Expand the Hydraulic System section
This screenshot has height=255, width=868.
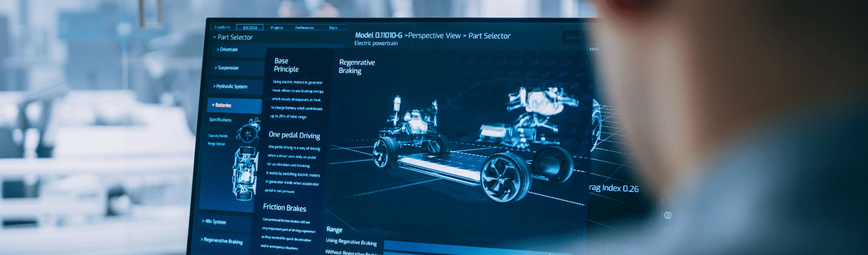[x=236, y=86]
